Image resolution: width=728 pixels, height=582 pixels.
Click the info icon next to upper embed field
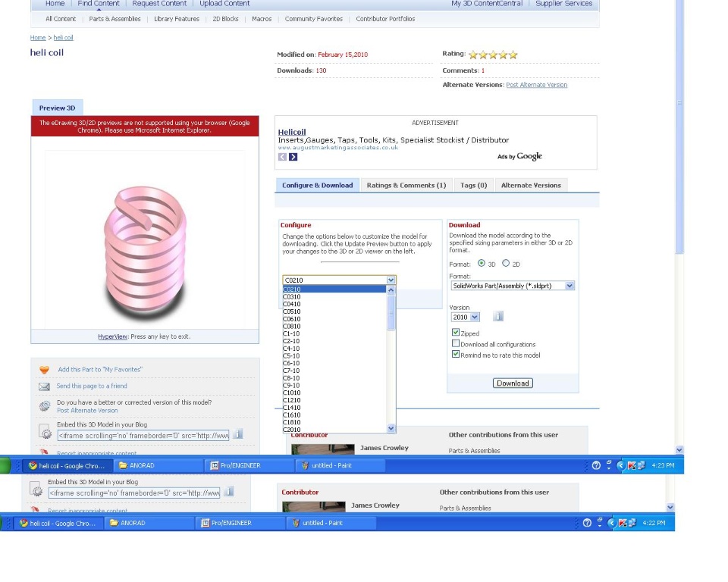pos(238,434)
